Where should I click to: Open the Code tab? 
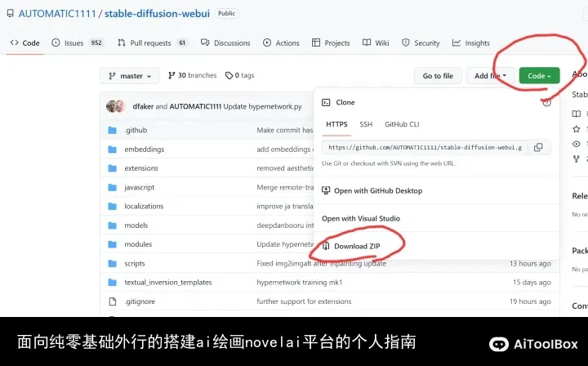(24, 42)
